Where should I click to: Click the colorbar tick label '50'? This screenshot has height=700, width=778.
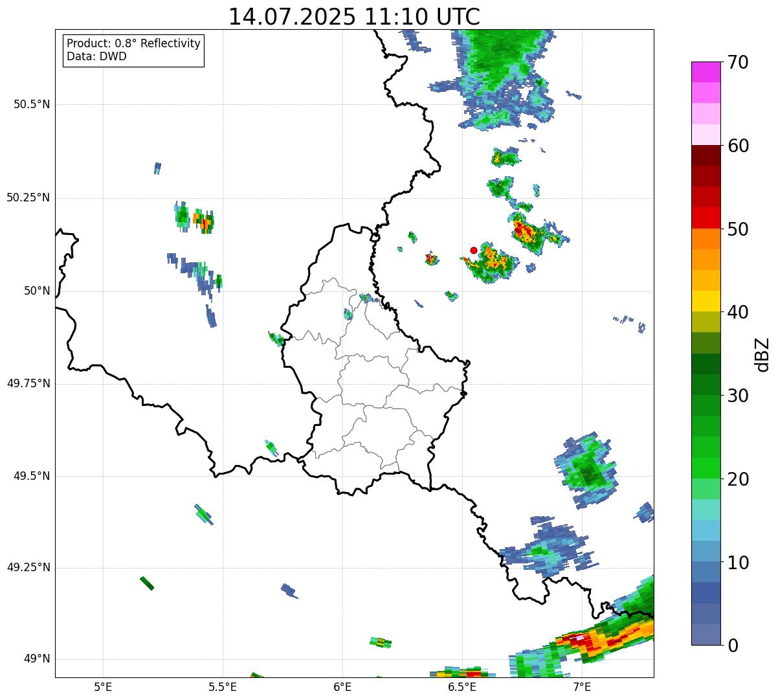point(738,229)
